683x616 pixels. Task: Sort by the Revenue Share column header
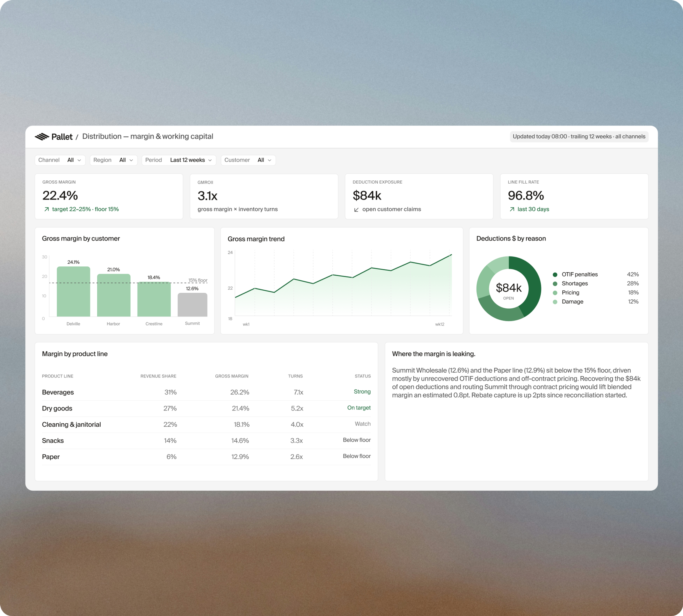(158, 376)
